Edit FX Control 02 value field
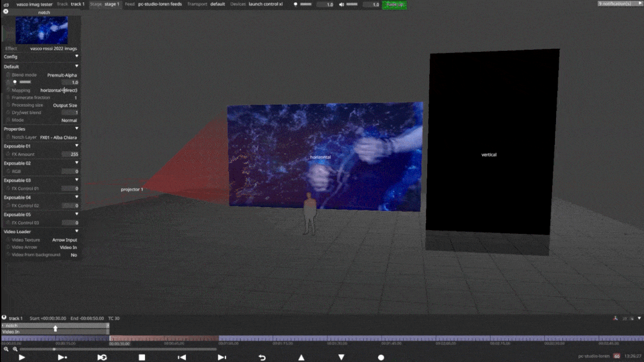Viewport: 644px width, 362px height. (x=70, y=206)
